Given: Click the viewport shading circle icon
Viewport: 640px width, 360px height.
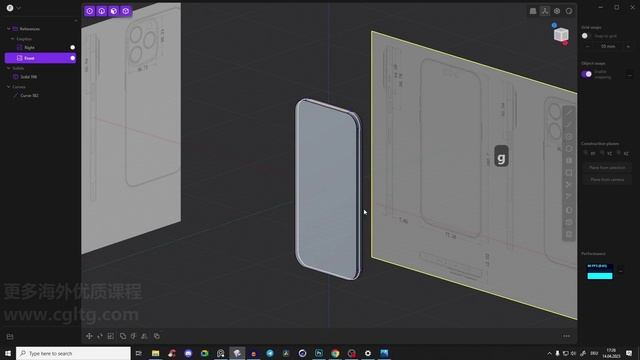Looking at the screenshot, I should pyautogui.click(x=569, y=11).
